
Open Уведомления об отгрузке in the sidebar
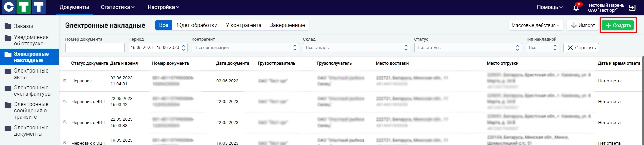click(31, 40)
